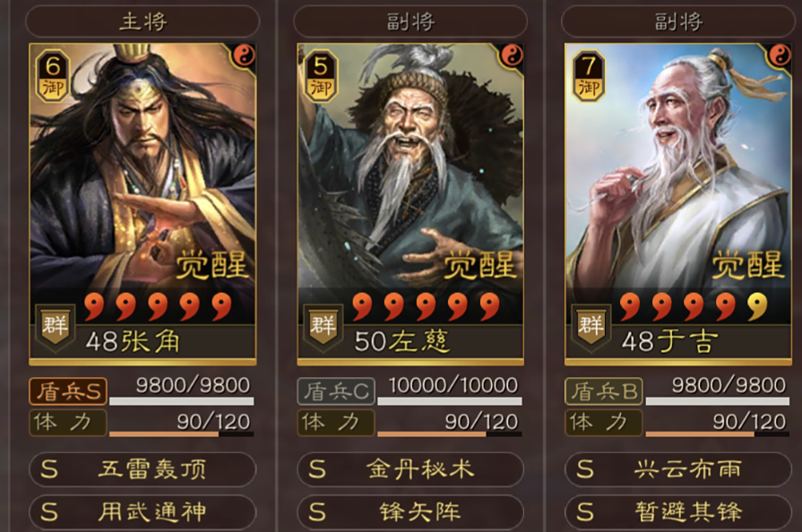Select the cost 7 御 badge on 于吉

coord(589,76)
